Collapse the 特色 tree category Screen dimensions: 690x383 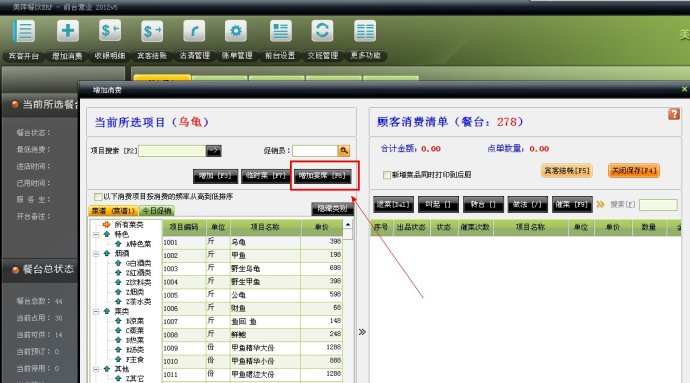click(x=95, y=235)
